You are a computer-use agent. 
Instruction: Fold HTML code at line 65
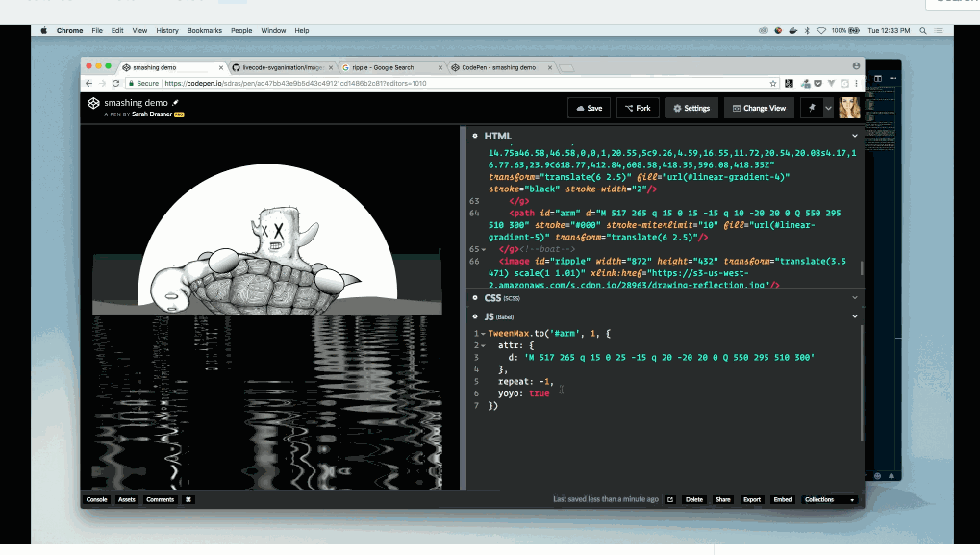(483, 249)
